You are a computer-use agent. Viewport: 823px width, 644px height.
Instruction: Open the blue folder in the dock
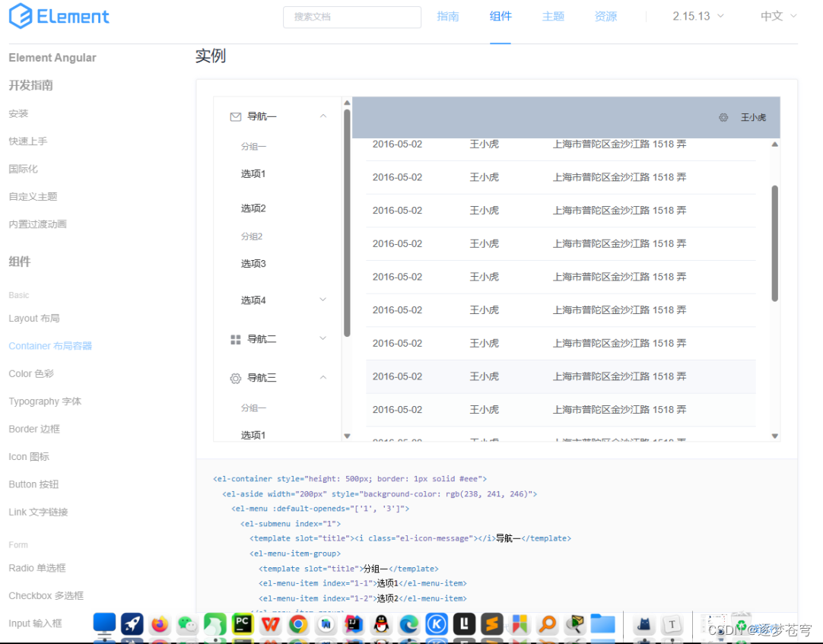click(603, 624)
